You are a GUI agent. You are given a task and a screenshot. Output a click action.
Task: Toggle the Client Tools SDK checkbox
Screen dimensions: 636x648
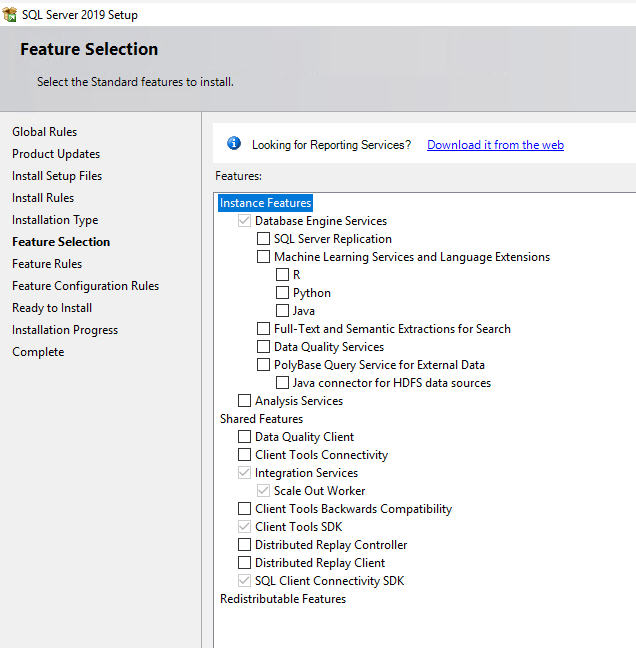click(x=244, y=526)
